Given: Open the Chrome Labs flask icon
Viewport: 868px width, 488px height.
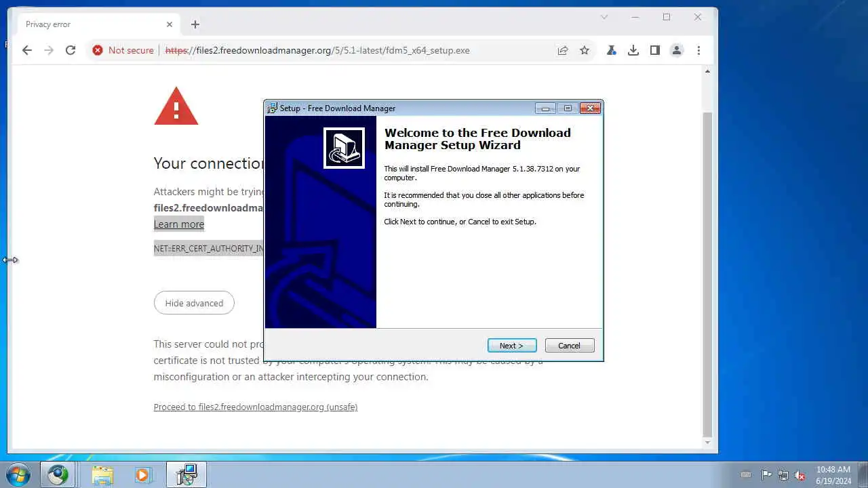Looking at the screenshot, I should 612,50.
